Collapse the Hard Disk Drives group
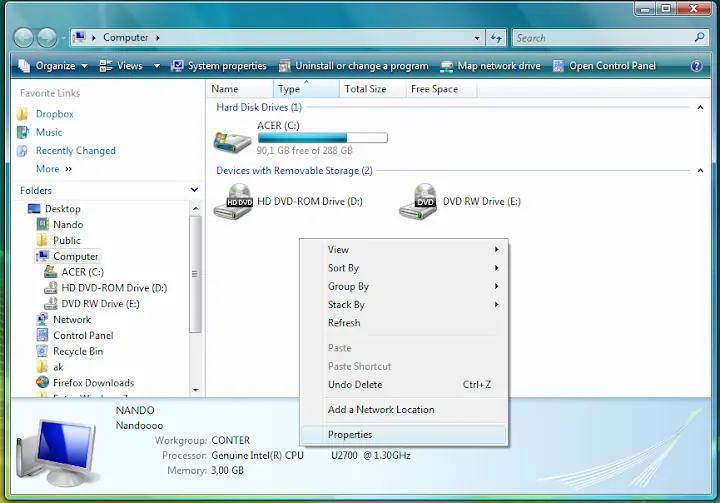Viewport: 720px width, 503px height. coord(700,107)
